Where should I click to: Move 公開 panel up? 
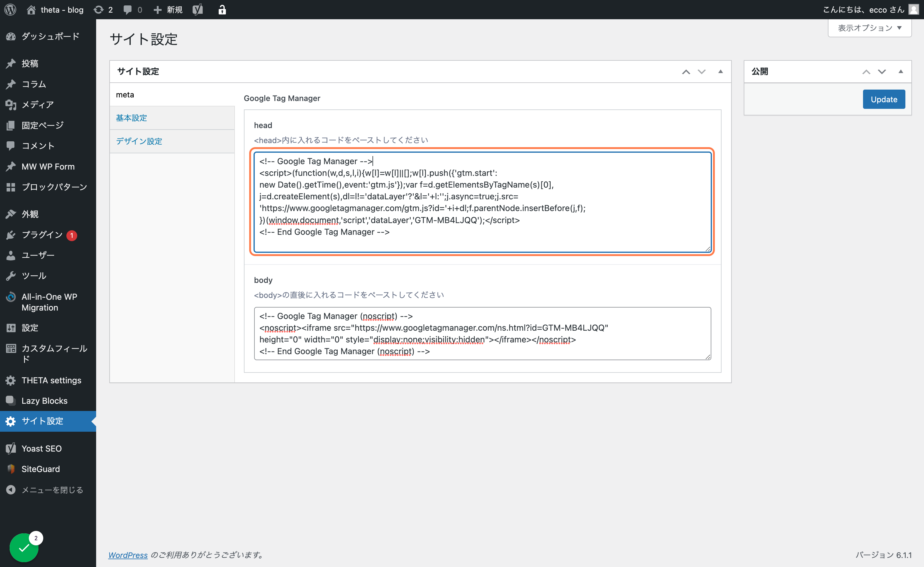coord(866,72)
